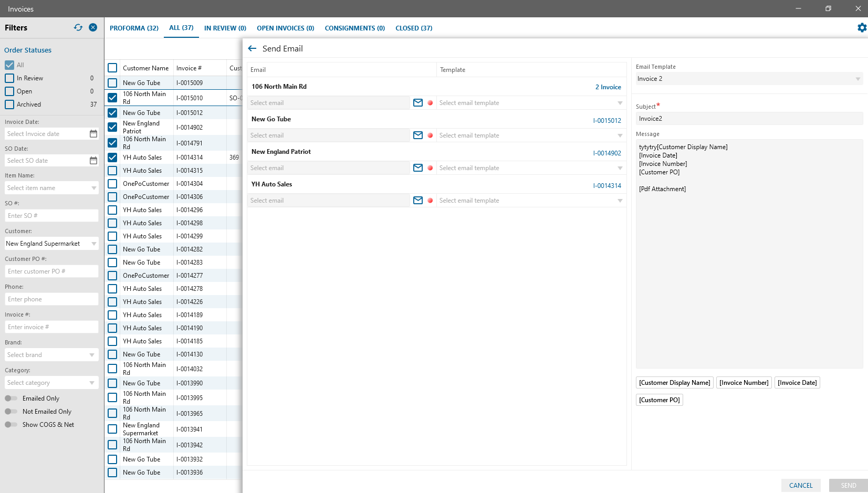Click envelope icon for 106 North Main Rd
The width and height of the screenshot is (868, 493).
(x=418, y=103)
